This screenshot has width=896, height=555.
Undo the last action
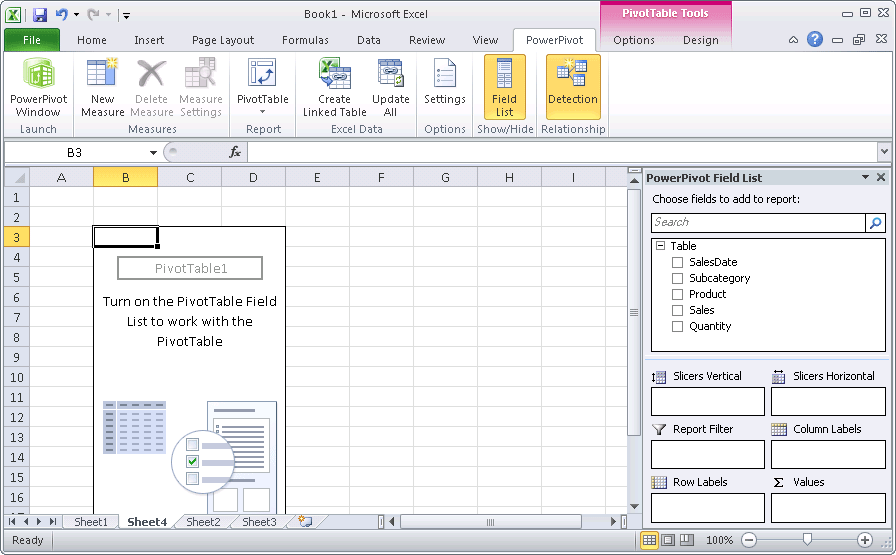(62, 14)
